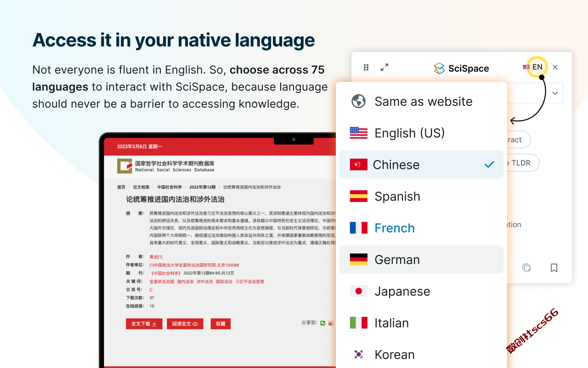Viewport: 588px width, 368px height.
Task: Click the SciSpace logo icon
Action: 439,69
